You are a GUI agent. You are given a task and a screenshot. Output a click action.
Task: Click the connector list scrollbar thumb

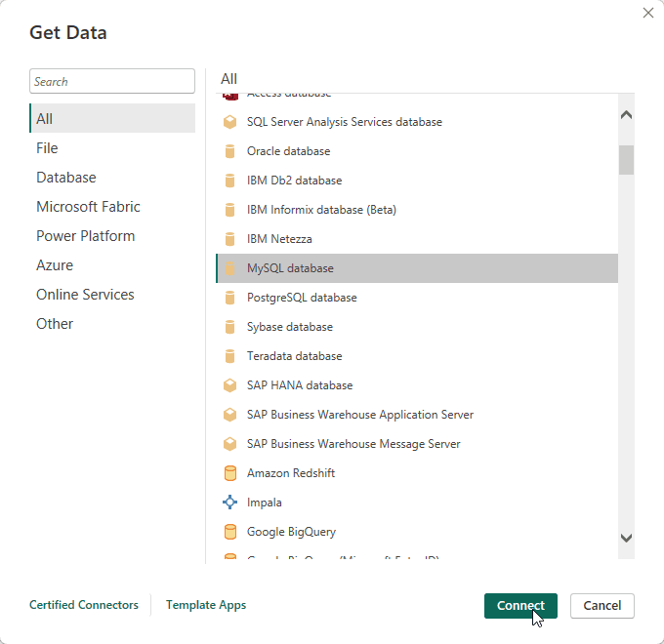(626, 160)
